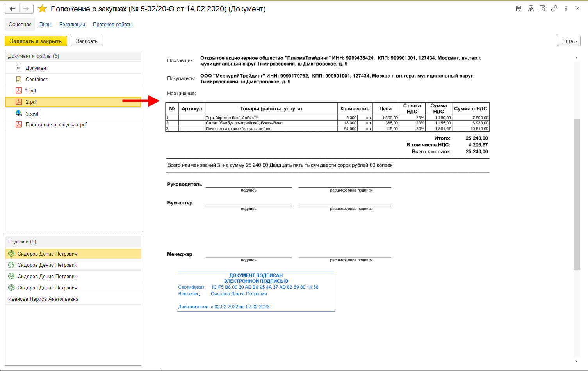Click the Container archive icon
Viewport: 588px width, 371px height.
(x=18, y=79)
